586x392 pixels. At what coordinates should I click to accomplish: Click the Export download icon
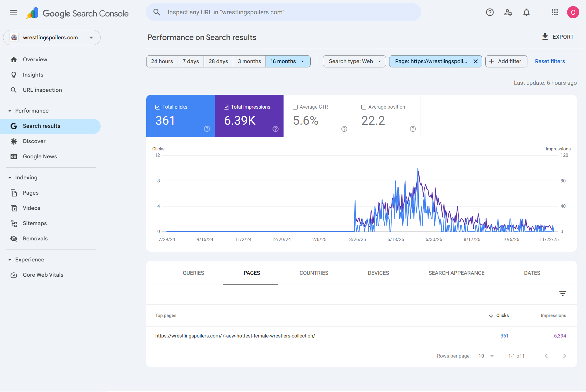tap(545, 37)
